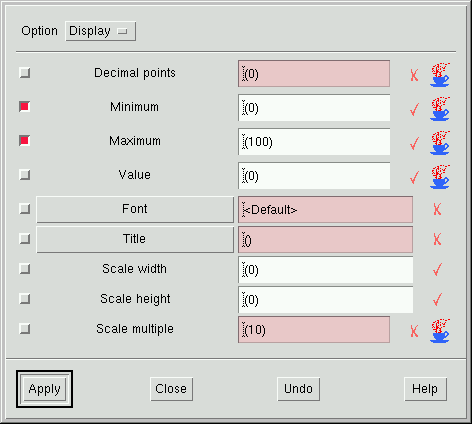Viewport: 472px width, 424px height.
Task: Click the Java cup icon beside Decimal points
Action: [x=440, y=75]
